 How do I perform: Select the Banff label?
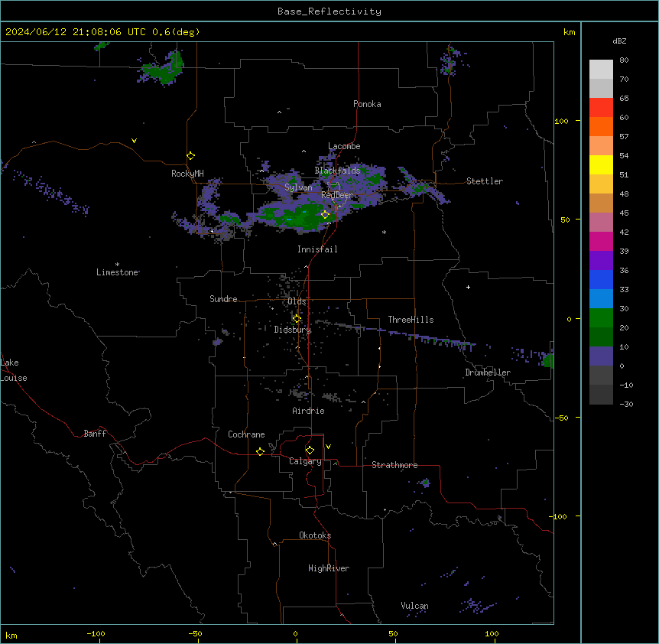[x=95, y=434]
